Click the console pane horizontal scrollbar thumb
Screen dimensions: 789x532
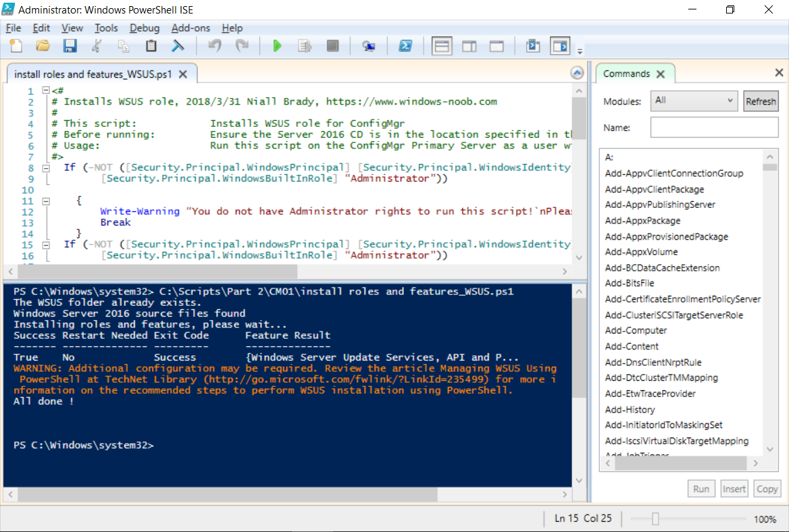coord(228,494)
